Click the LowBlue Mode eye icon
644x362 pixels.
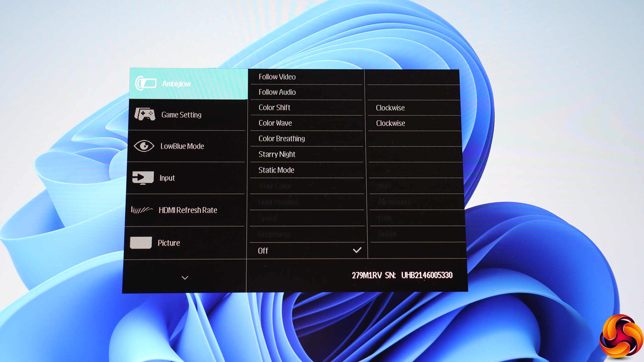click(144, 146)
